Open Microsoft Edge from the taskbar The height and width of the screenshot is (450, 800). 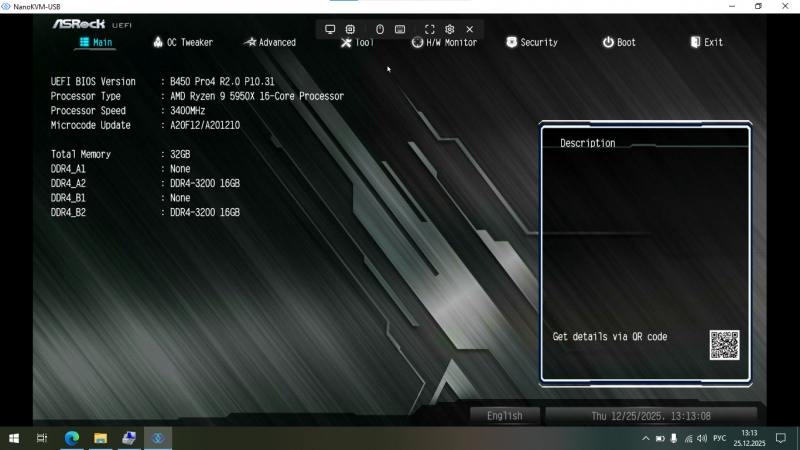click(x=72, y=438)
